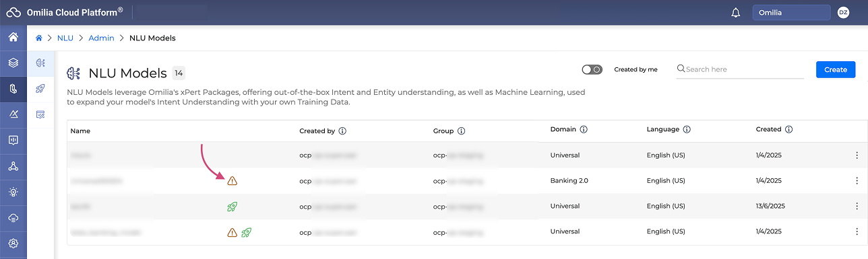This screenshot has height=259, width=868.
Task: Open the three-dot menu for Banking 2.0 row
Action: click(857, 181)
